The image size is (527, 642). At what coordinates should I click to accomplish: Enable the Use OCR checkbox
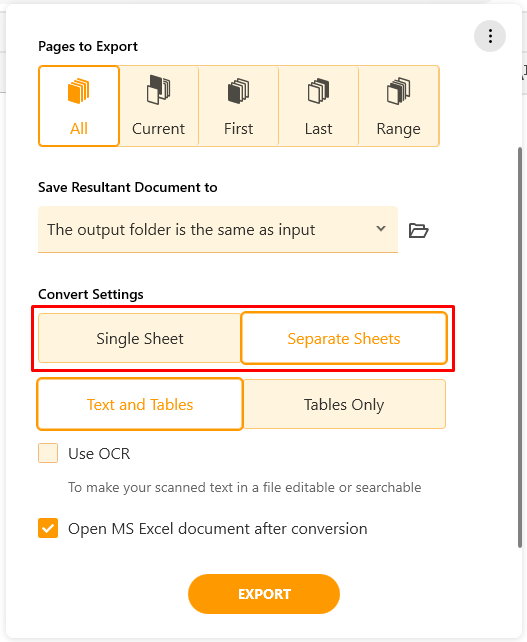point(48,453)
